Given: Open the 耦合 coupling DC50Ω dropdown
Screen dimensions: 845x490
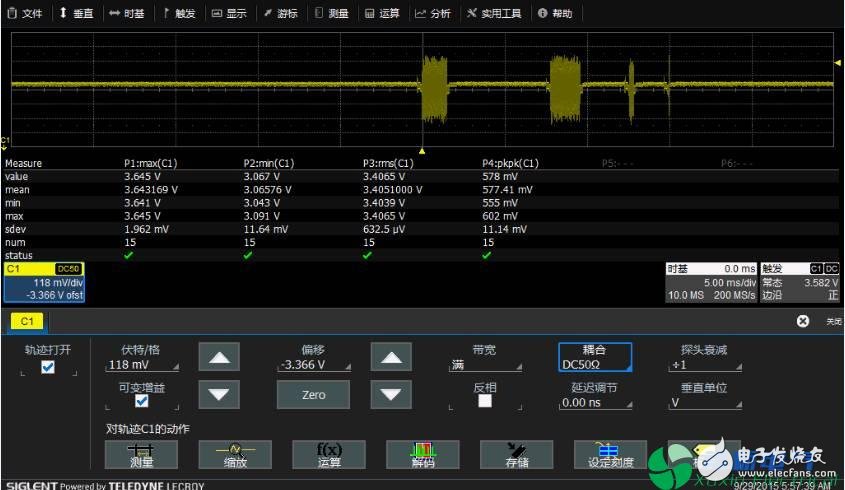Looking at the screenshot, I should 594,358.
